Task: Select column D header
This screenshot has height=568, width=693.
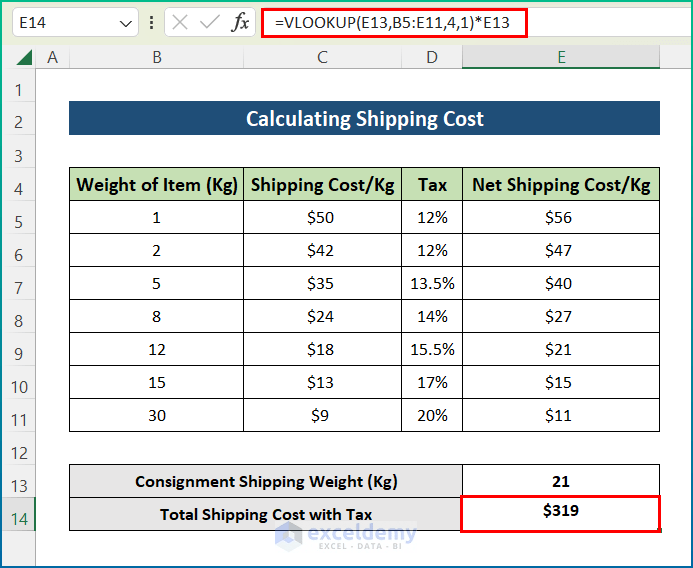Action: [432, 57]
